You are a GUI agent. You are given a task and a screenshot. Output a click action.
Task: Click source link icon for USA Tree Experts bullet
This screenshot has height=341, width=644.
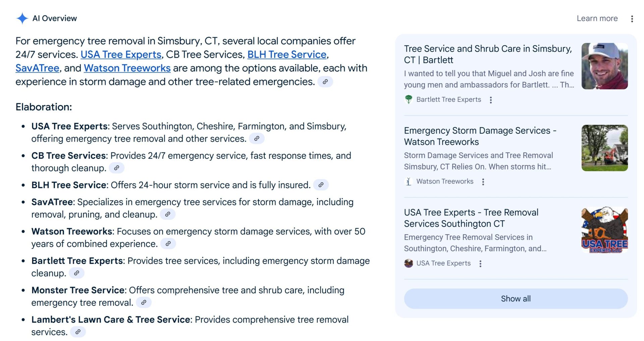tap(257, 139)
